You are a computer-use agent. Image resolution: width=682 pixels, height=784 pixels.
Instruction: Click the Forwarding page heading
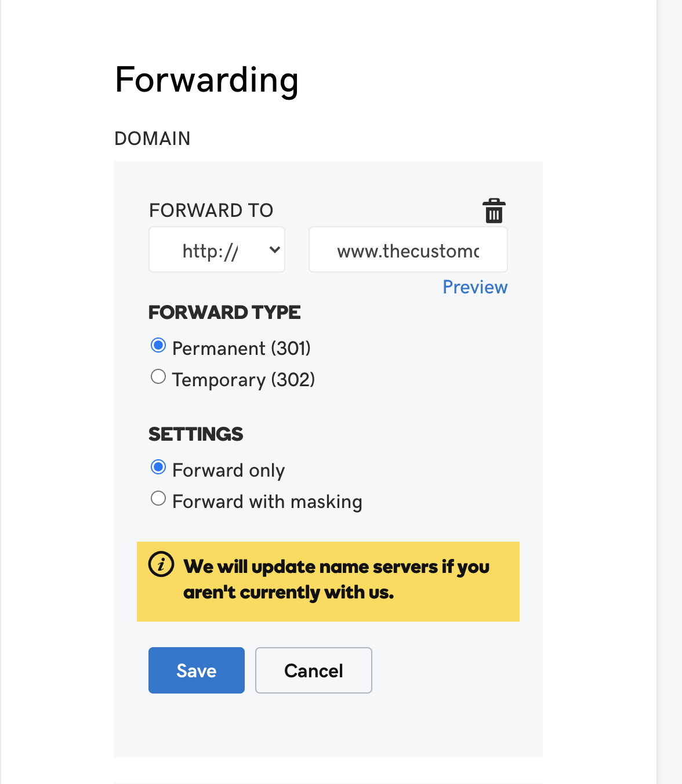[207, 80]
